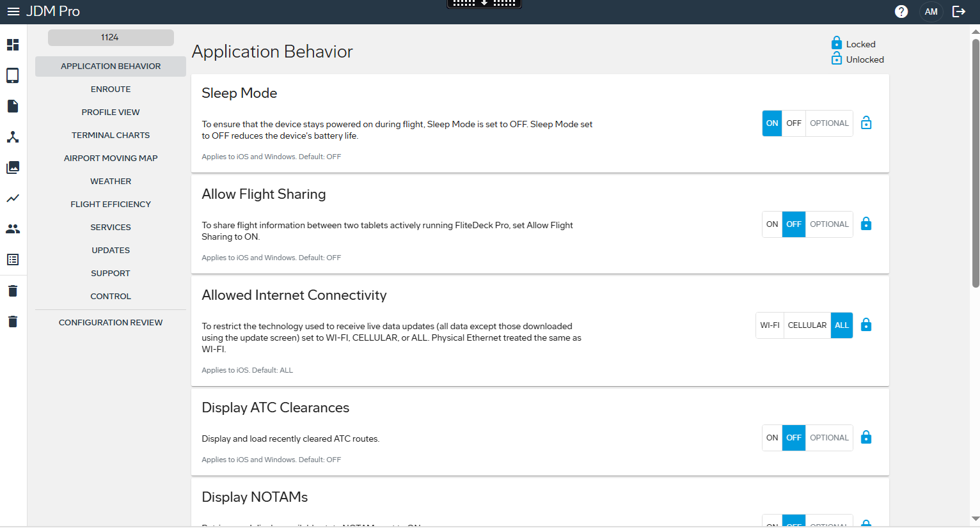Click the logout icon in top bar
Viewport: 980px width, 528px height.
[x=959, y=11]
